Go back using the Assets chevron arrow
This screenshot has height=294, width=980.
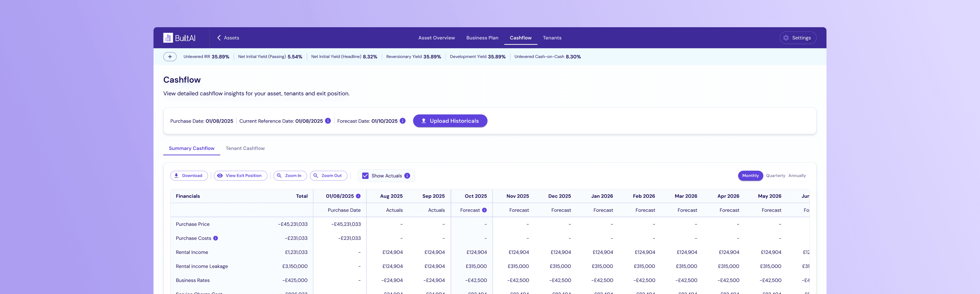(219, 38)
